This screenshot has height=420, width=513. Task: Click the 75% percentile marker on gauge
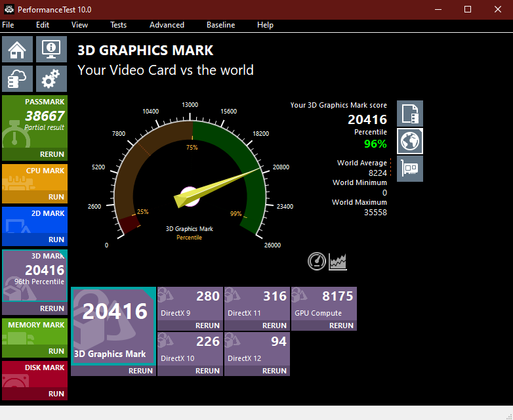click(x=192, y=148)
